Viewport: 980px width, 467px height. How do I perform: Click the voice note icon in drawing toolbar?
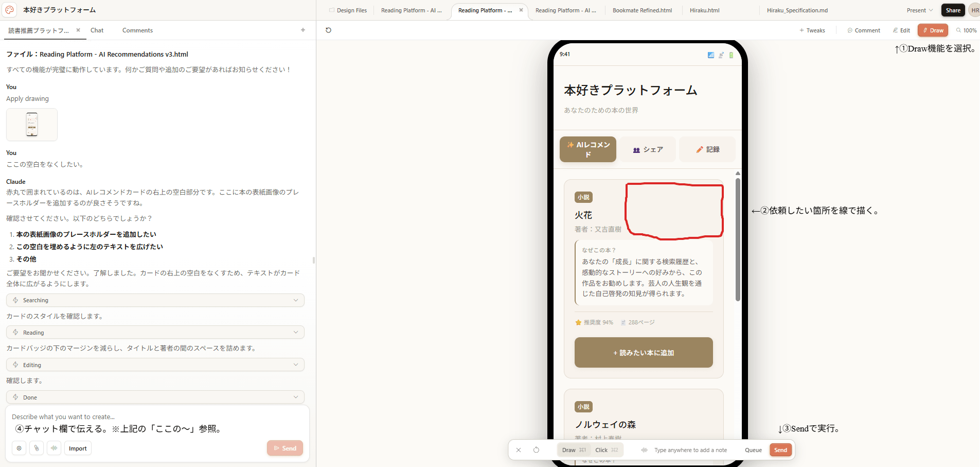tap(644, 450)
